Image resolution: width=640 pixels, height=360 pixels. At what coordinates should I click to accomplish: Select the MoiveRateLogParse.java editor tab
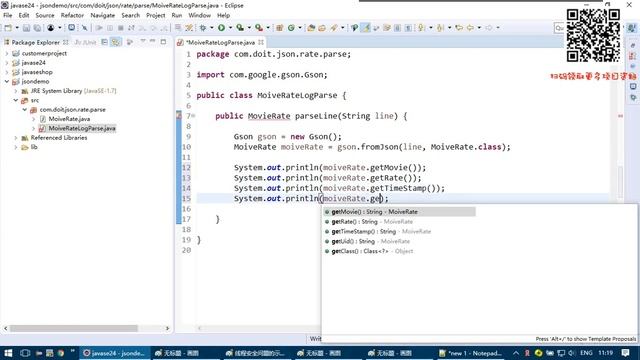pos(220,42)
